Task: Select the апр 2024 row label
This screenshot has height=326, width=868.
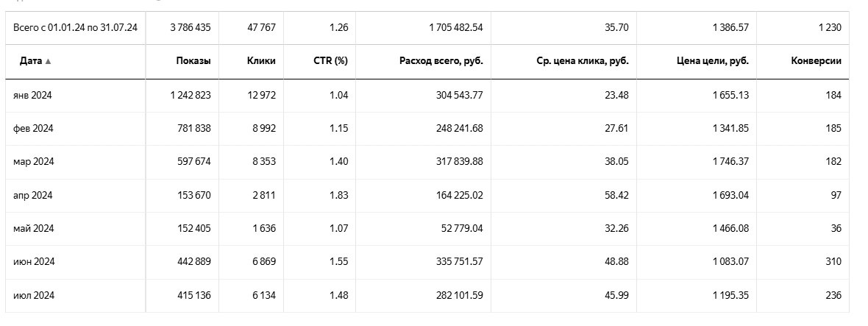Action: 32,195
